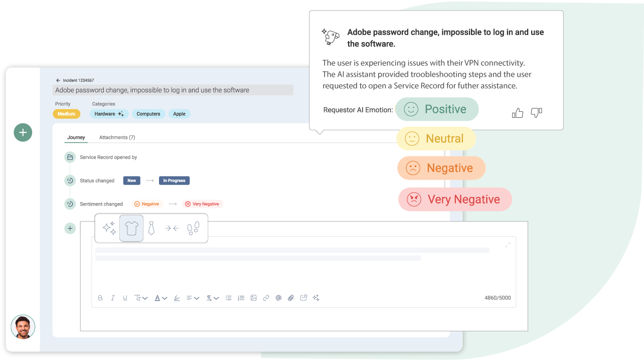Viewport: 644px width, 361px height.
Task: Edit the incident title field
Action: coord(173,90)
